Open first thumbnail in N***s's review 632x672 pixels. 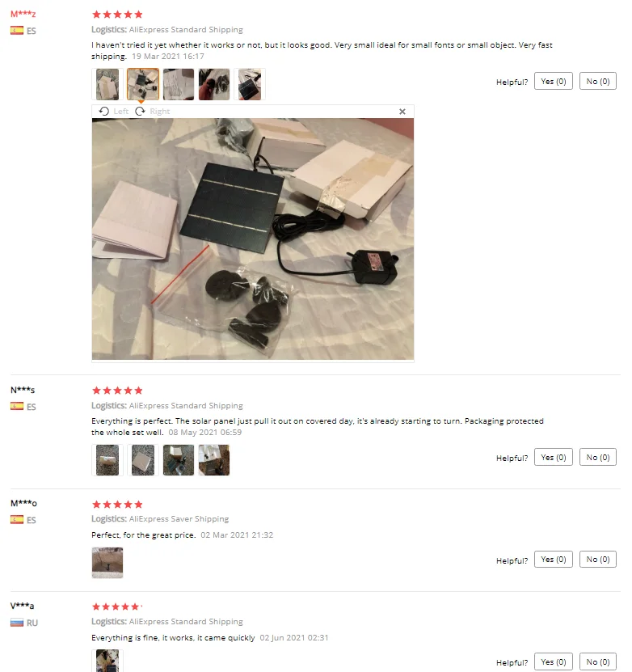(107, 460)
